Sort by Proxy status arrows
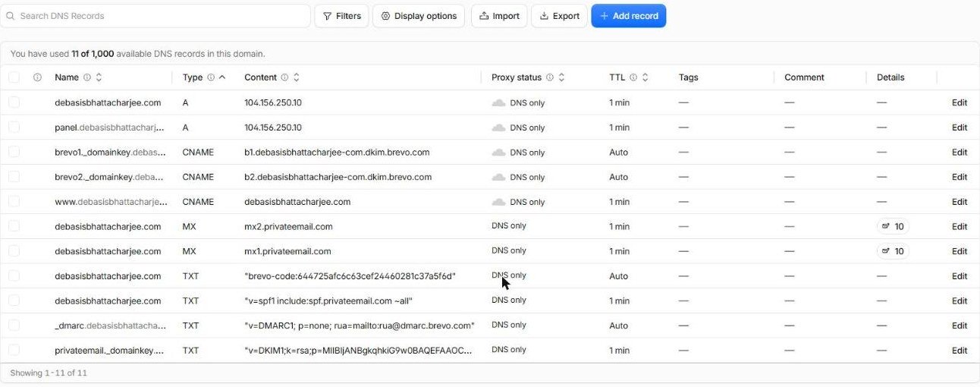This screenshot has width=980, height=387. click(x=562, y=77)
